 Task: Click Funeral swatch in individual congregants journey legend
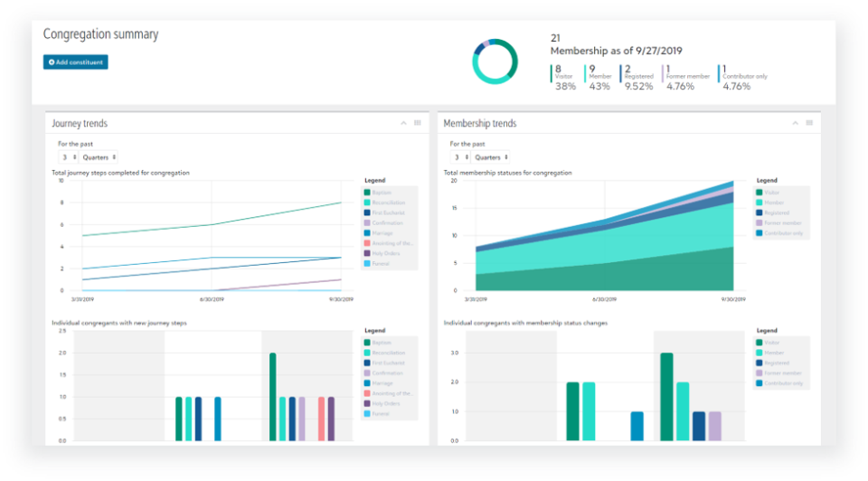pos(367,413)
